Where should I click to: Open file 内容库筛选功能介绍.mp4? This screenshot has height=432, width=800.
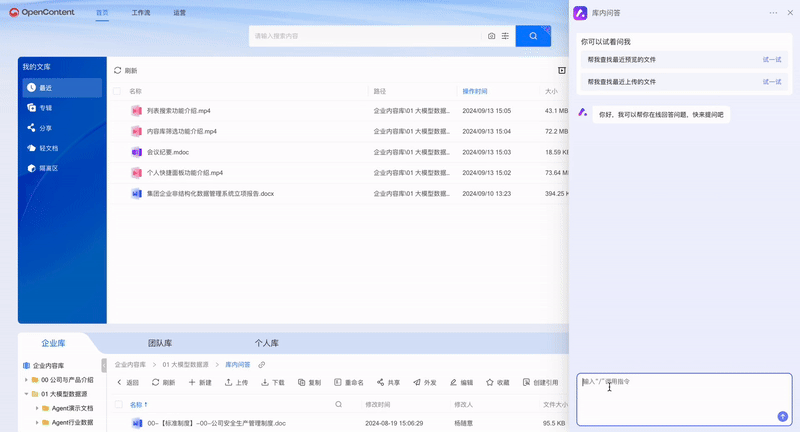(x=182, y=131)
